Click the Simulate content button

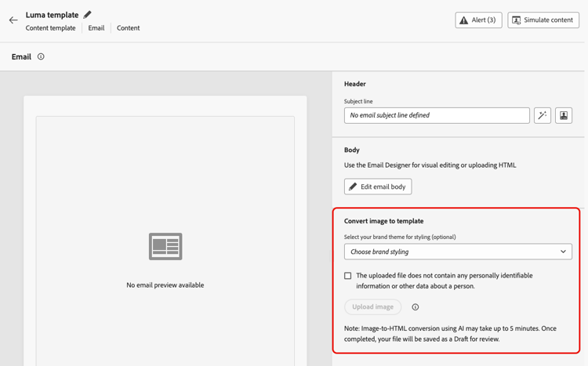543,20
